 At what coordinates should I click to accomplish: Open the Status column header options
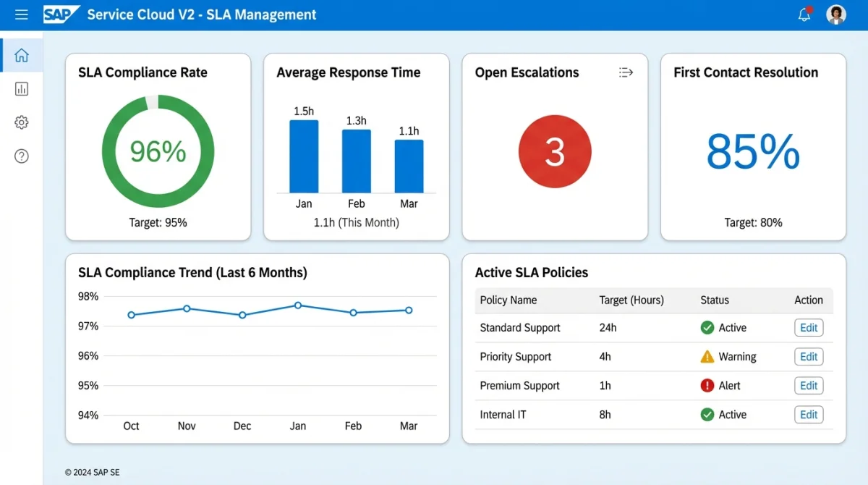tap(714, 300)
